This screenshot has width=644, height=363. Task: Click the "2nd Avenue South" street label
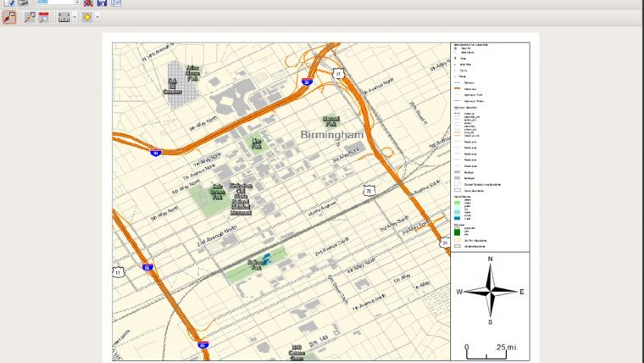332,247
